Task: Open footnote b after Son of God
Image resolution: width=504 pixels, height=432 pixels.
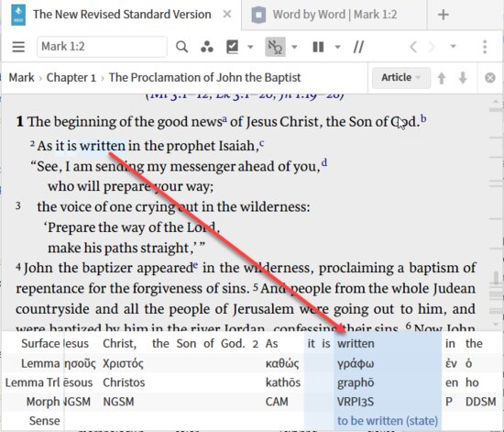Action: (x=423, y=118)
